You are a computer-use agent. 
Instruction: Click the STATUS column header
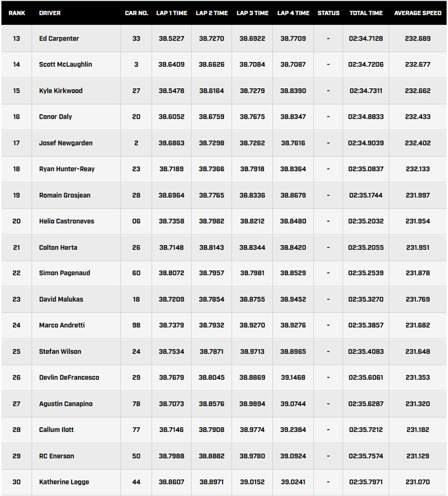coord(328,13)
